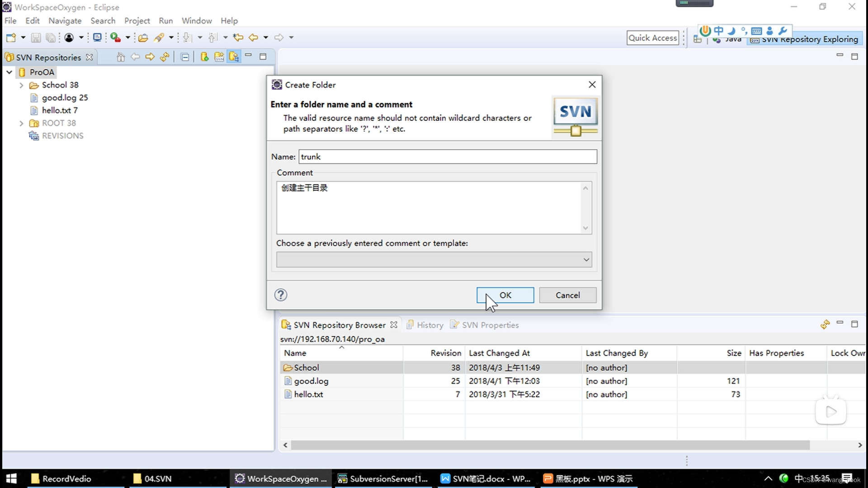Switch to SubversionServer taskbar window
868x488 pixels.
coord(383,479)
